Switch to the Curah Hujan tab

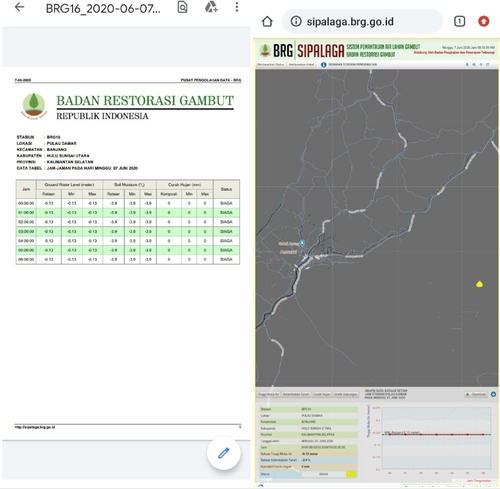point(321,394)
